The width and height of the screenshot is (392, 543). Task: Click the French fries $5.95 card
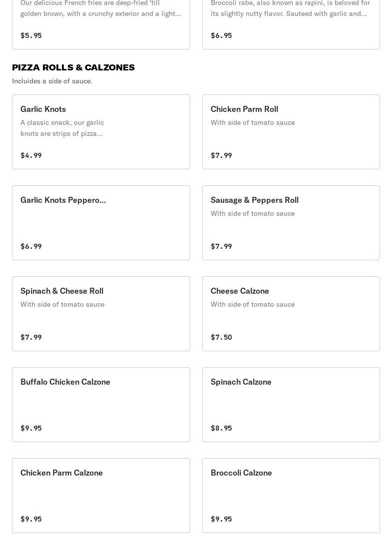coord(101,25)
